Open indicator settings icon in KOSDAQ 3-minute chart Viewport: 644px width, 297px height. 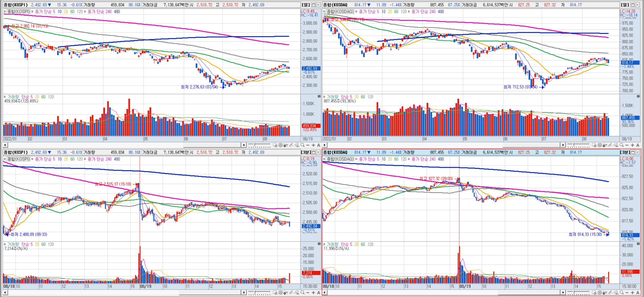tap(605, 292)
